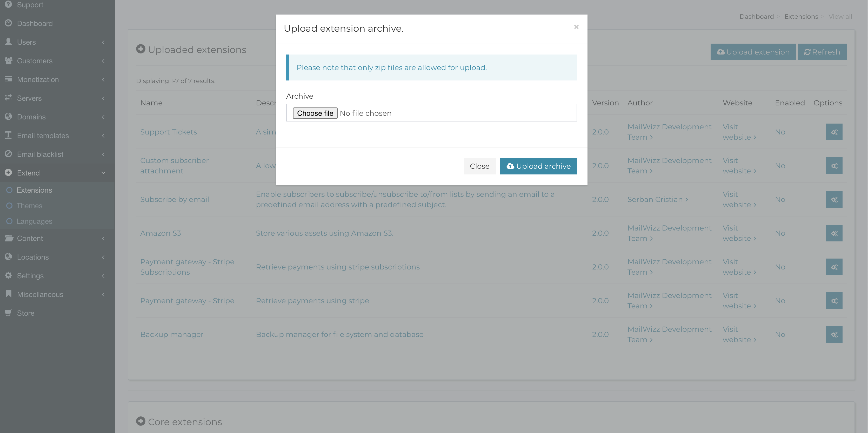The width and height of the screenshot is (868, 433).
Task: Click the Locations globe icon
Action: pyautogui.click(x=8, y=256)
